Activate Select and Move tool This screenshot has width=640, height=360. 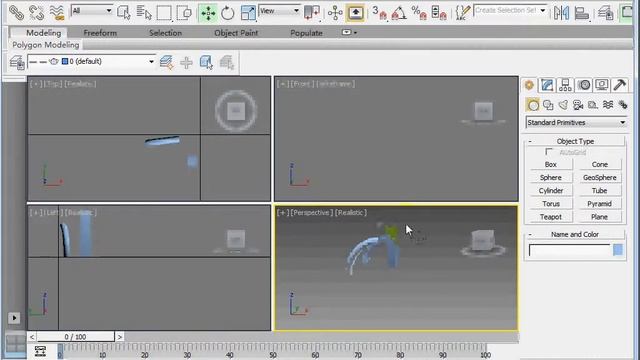208,13
